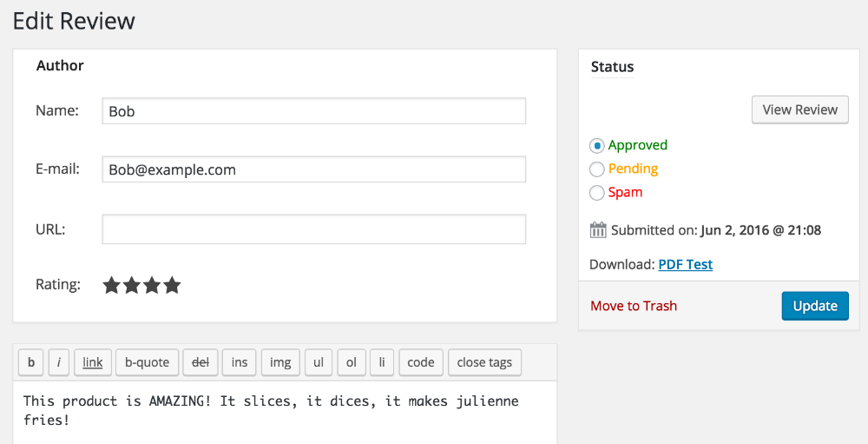Click the View Review button

[799, 109]
